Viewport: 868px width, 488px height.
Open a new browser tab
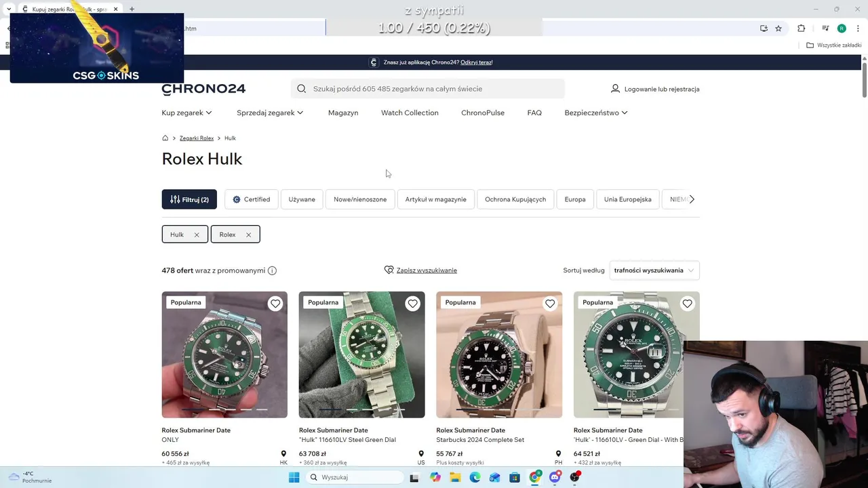pos(132,9)
